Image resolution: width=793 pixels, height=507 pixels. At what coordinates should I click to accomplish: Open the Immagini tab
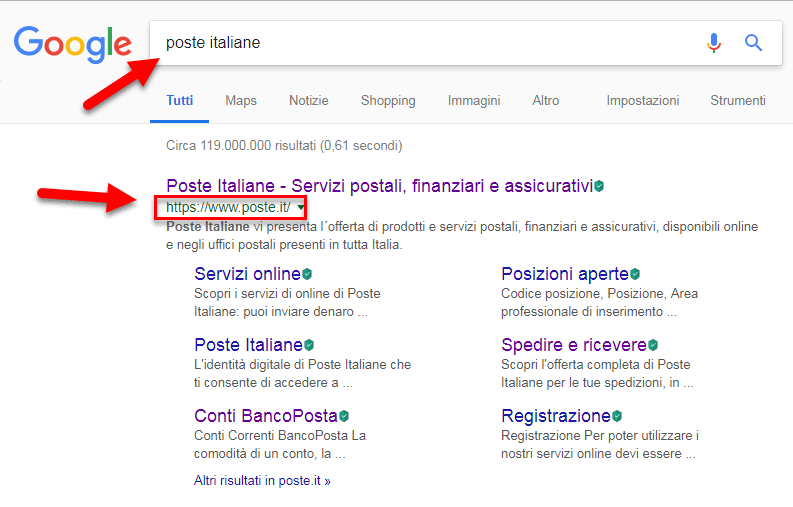[x=474, y=101]
